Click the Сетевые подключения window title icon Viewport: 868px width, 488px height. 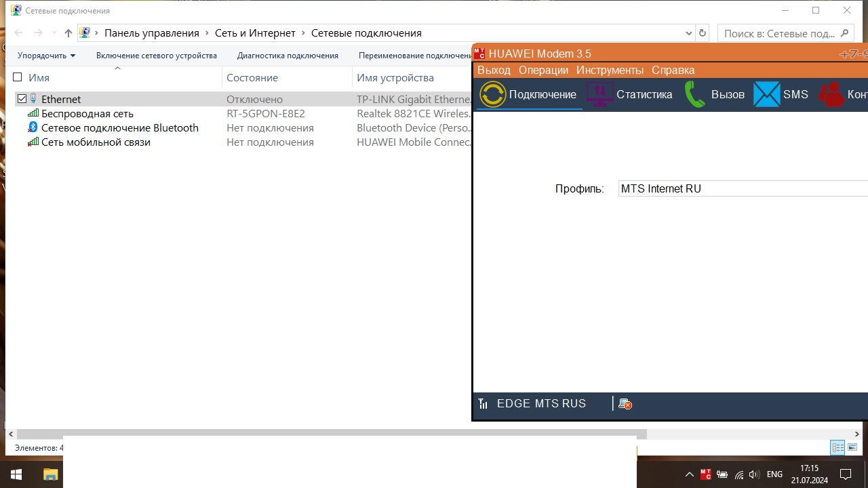point(16,10)
